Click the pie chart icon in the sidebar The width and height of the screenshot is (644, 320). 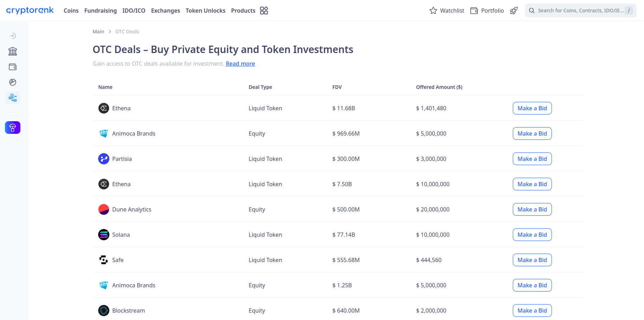(13, 82)
